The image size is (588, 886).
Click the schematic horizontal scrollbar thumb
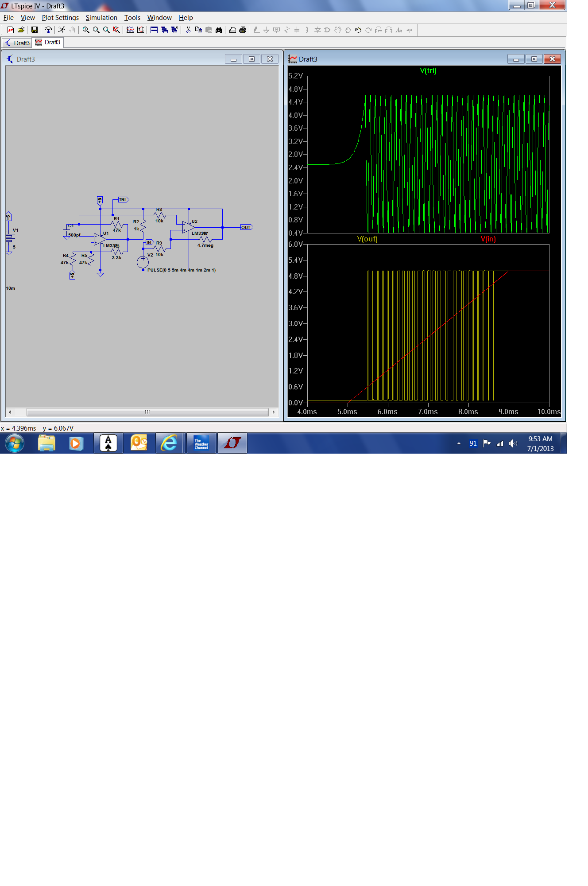point(147,412)
